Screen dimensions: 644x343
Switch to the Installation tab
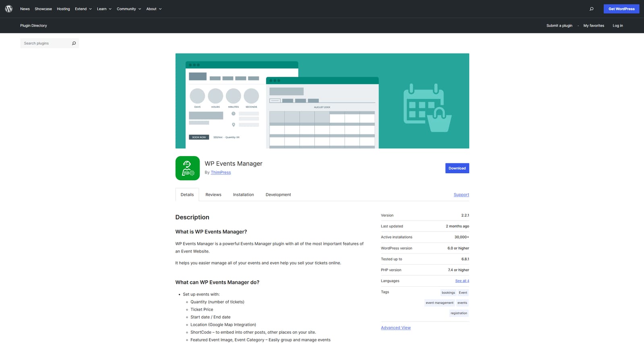coord(244,195)
